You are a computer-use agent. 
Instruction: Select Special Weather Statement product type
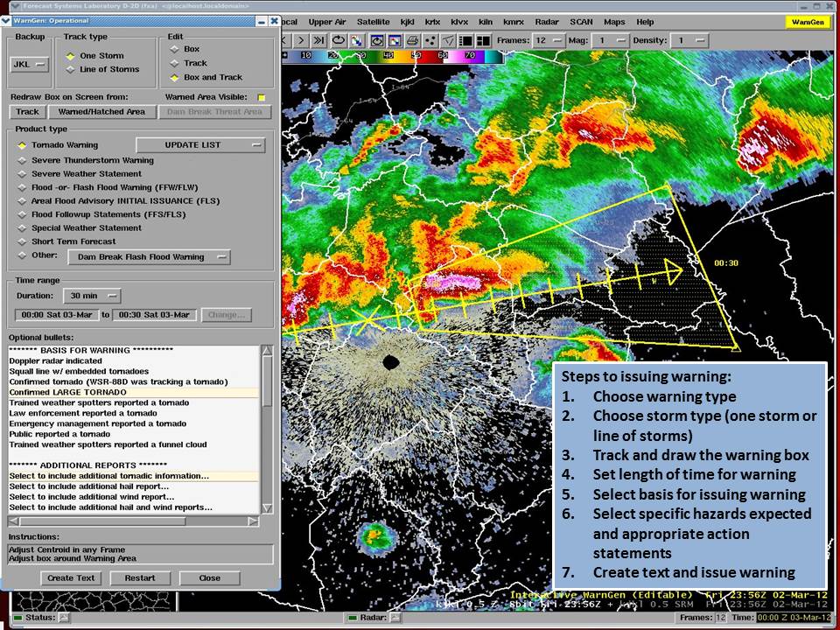[x=22, y=227]
